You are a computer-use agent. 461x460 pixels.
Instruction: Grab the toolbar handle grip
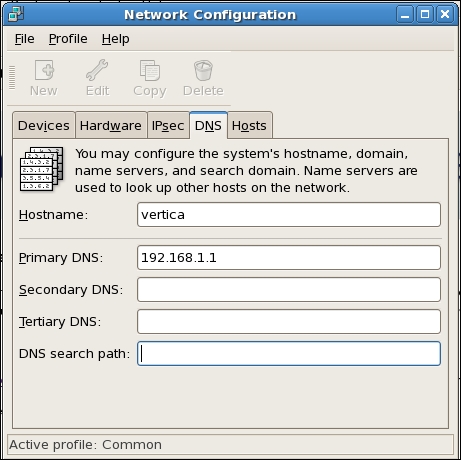point(12,78)
